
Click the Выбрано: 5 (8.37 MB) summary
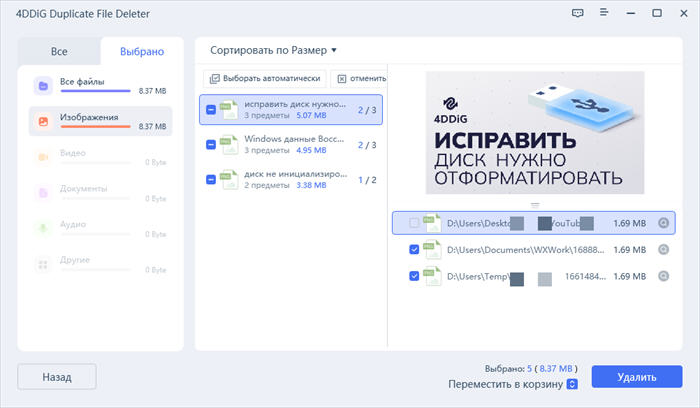pos(531,369)
